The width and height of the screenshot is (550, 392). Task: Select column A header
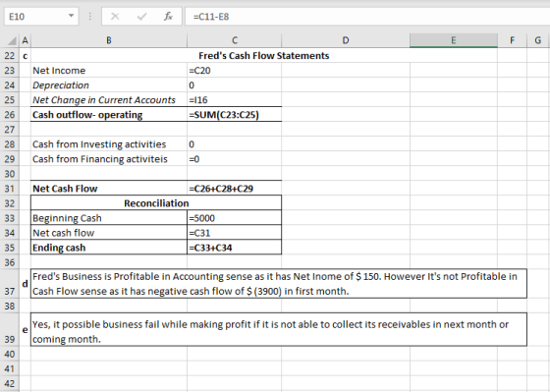click(x=25, y=40)
